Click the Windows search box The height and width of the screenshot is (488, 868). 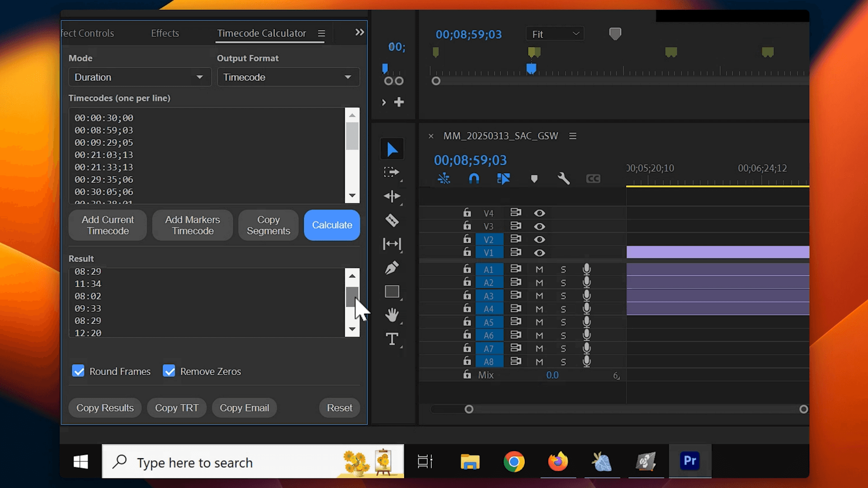(x=253, y=461)
